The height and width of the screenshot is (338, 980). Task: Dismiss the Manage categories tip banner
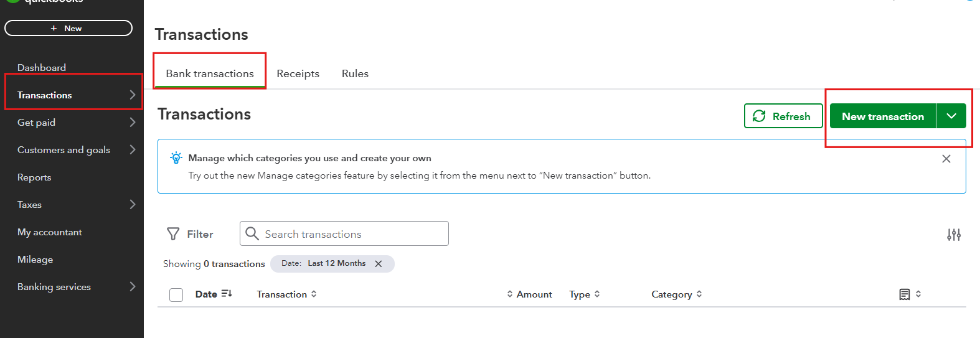click(946, 159)
